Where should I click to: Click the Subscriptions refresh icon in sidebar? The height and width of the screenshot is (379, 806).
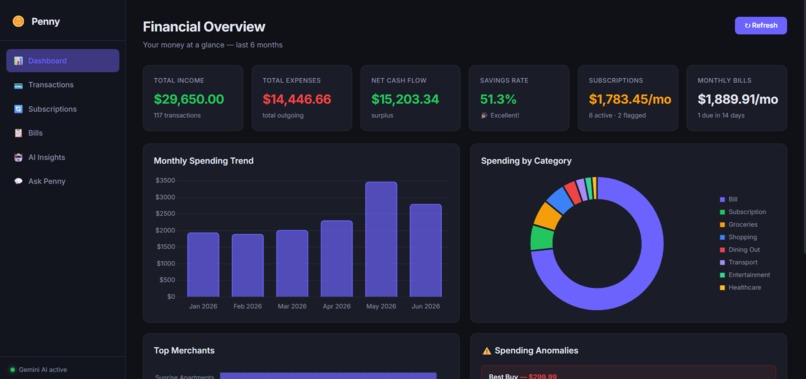click(x=19, y=109)
